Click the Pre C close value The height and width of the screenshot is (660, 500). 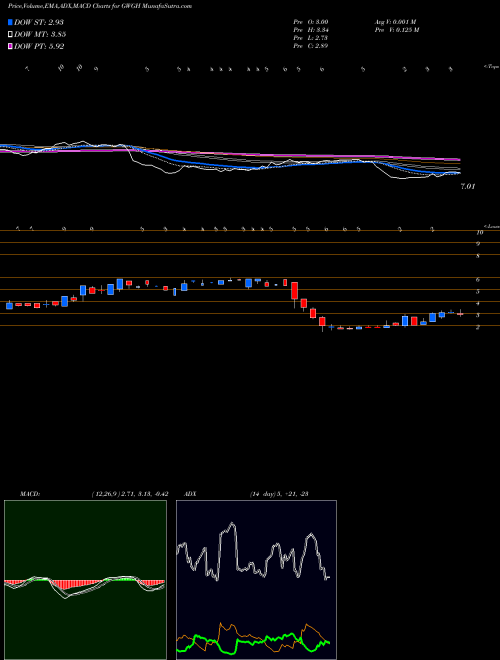(x=311, y=46)
